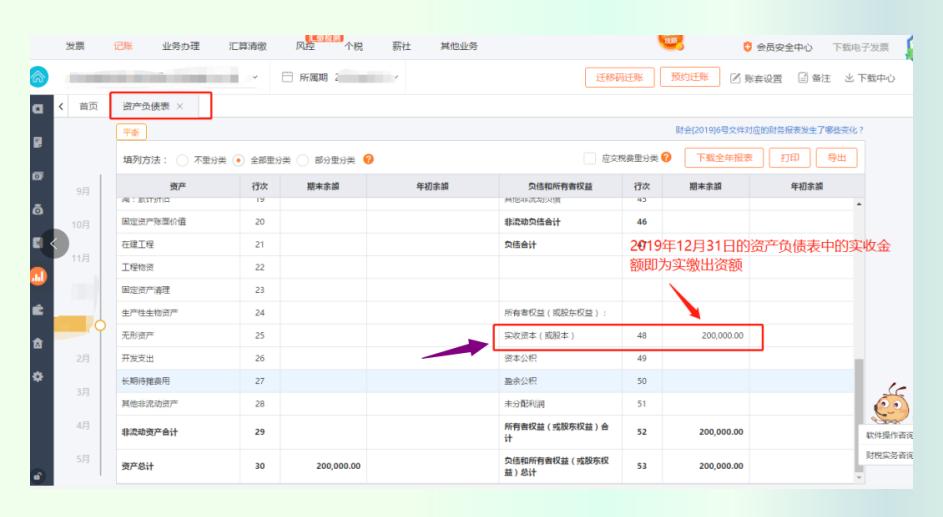This screenshot has height=517, width=943.
Task: Open the 风控 menu
Action: pos(305,46)
